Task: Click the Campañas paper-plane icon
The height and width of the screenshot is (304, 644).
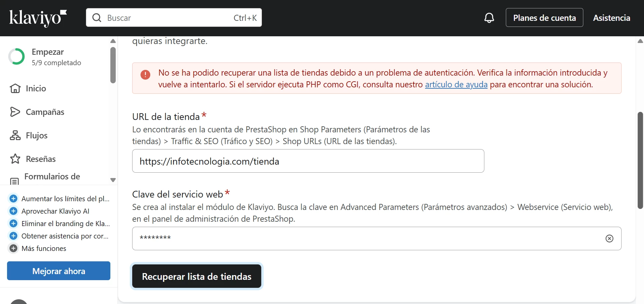Action: click(15, 112)
